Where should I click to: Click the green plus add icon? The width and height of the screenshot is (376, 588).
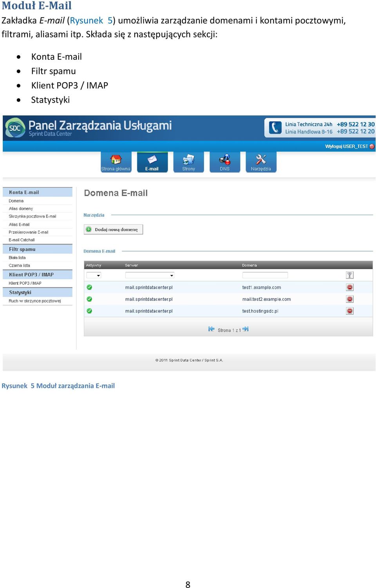[89, 230]
